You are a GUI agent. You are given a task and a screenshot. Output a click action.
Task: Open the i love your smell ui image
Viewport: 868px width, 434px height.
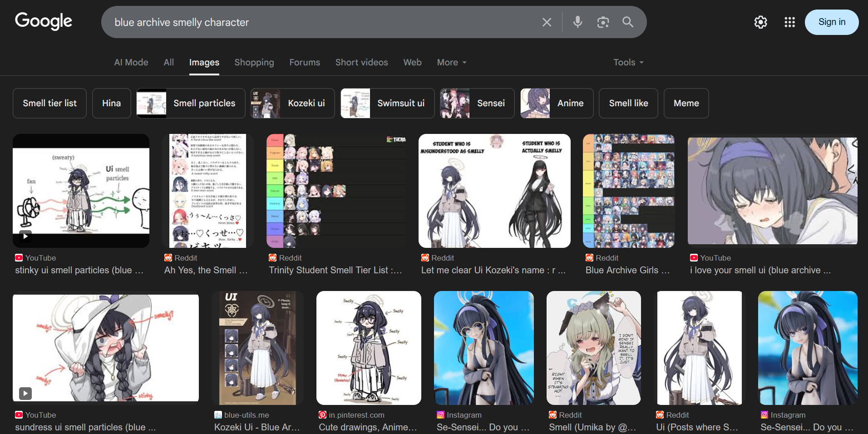(773, 191)
